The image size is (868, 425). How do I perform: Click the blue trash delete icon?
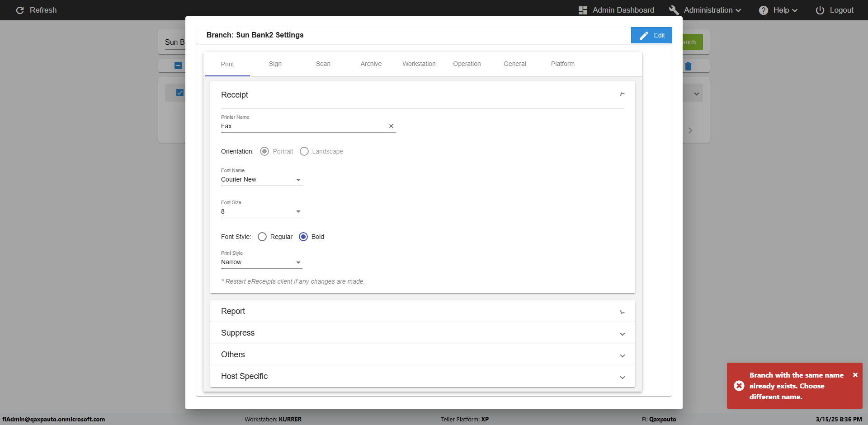(688, 66)
